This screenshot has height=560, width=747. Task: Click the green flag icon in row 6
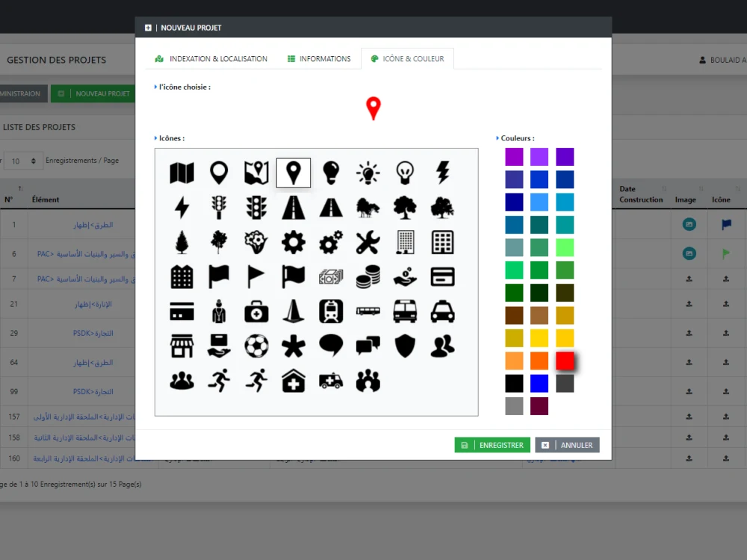[726, 253]
